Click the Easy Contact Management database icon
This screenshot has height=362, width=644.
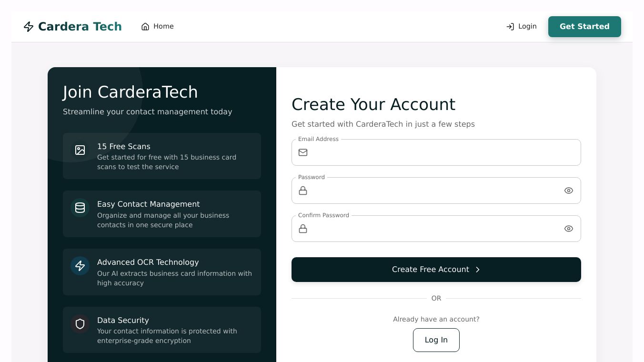tap(80, 208)
